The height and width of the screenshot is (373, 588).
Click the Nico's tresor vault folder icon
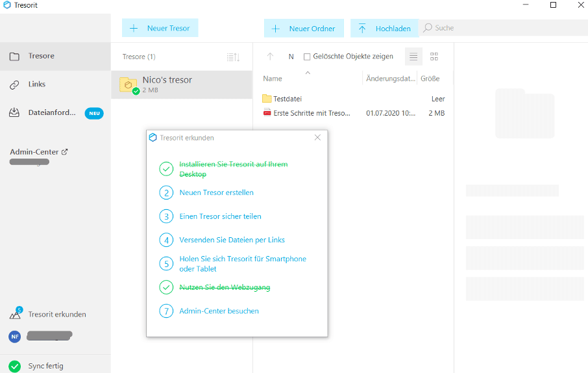coord(129,85)
